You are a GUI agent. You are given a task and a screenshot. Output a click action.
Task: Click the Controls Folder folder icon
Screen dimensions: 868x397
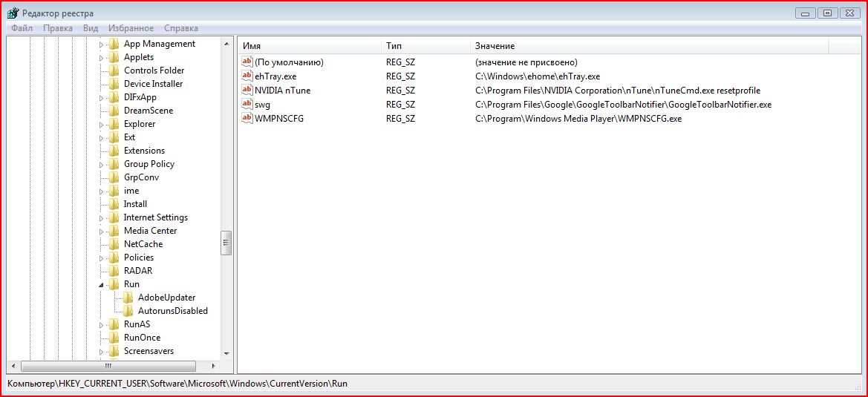pos(114,70)
